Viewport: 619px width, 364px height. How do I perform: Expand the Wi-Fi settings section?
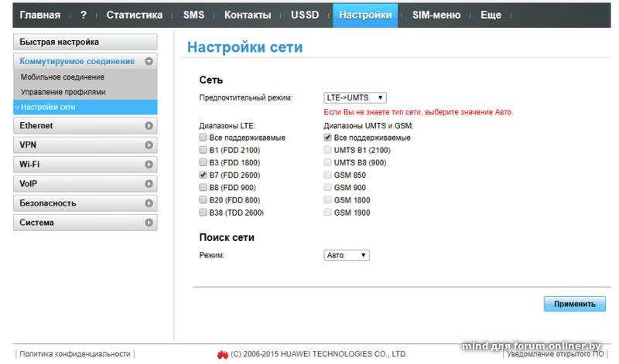click(x=85, y=165)
